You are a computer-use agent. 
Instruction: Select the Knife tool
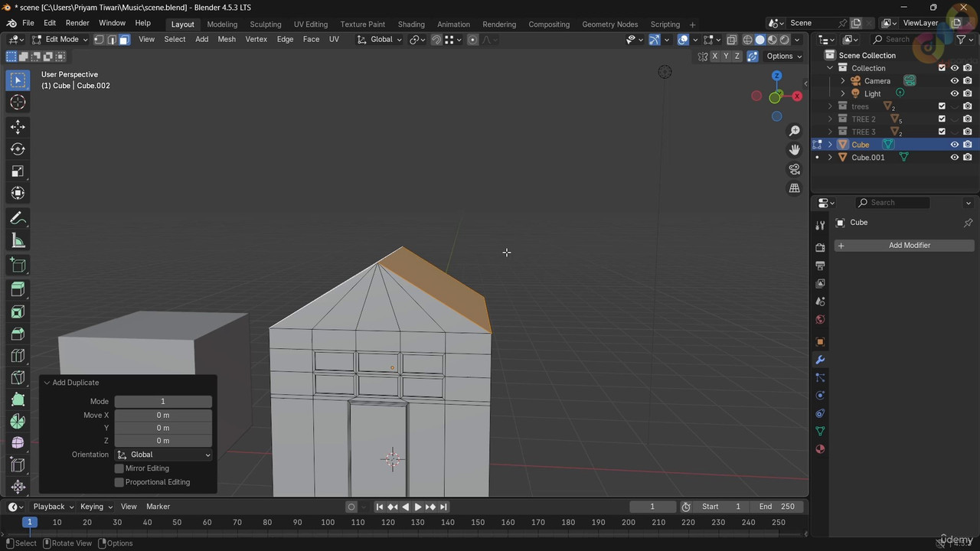coord(18,378)
